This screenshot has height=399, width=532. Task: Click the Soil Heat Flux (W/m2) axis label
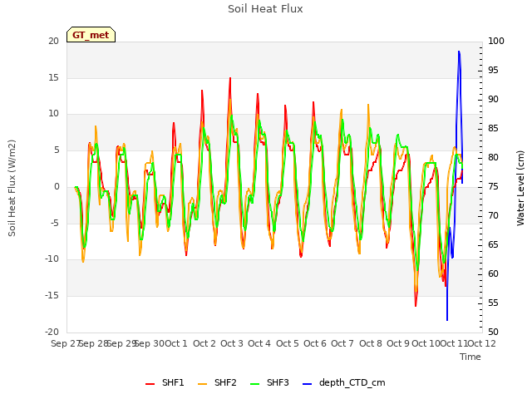tap(12, 188)
